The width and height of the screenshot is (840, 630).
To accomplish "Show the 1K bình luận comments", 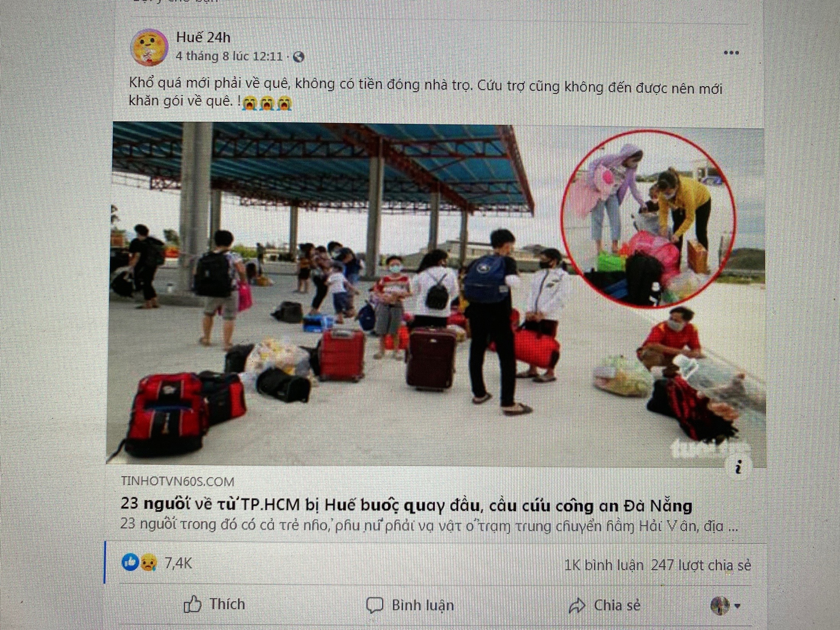I will 604,565.
